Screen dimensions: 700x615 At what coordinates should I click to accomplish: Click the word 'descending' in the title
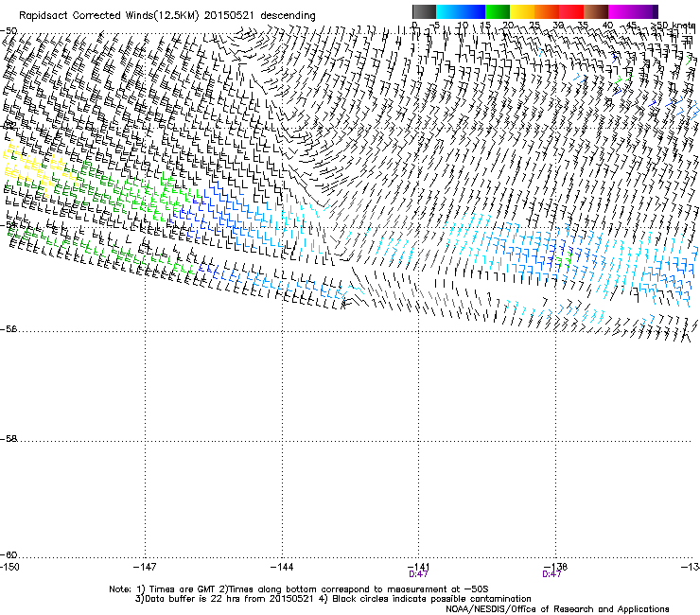[288, 16]
